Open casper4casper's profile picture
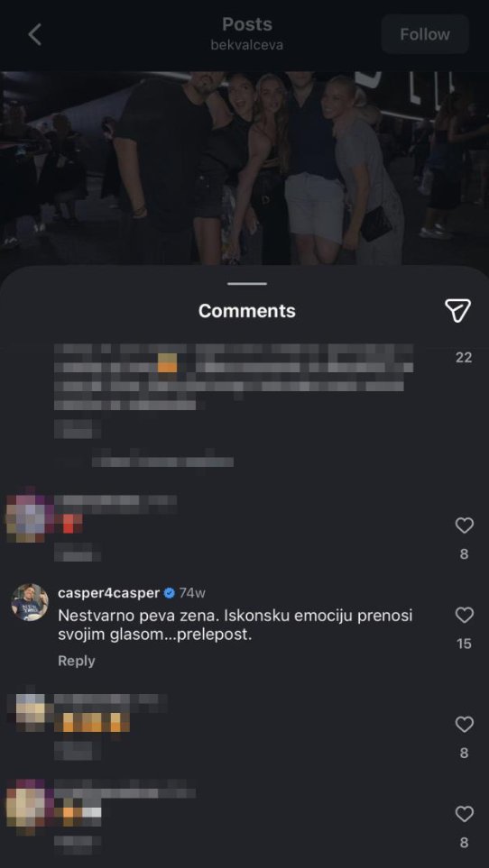Image resolution: width=489 pixels, height=868 pixels. click(30, 602)
